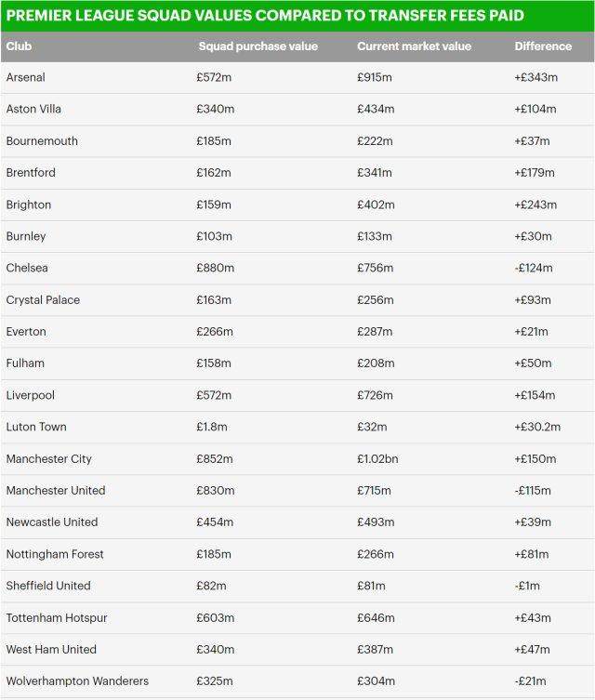Click the Brighton club name
This screenshot has width=595, height=700.
click(28, 205)
